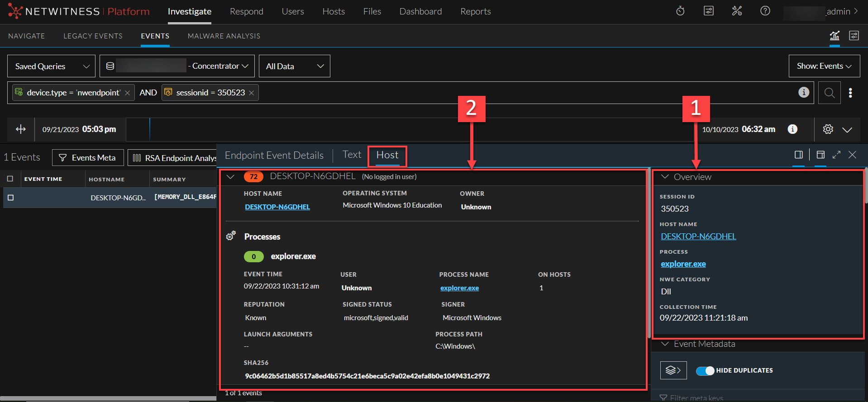Open the three-dot query options menu
The width and height of the screenshot is (868, 402).
[850, 93]
